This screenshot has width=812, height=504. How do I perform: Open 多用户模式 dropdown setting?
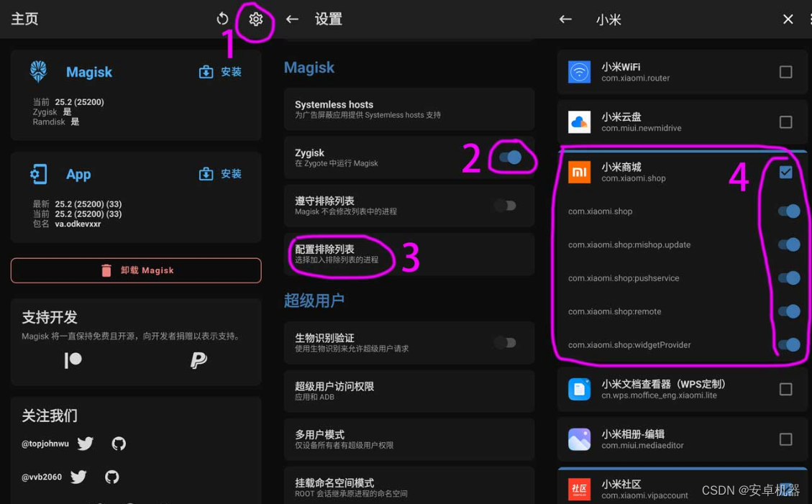click(409, 439)
